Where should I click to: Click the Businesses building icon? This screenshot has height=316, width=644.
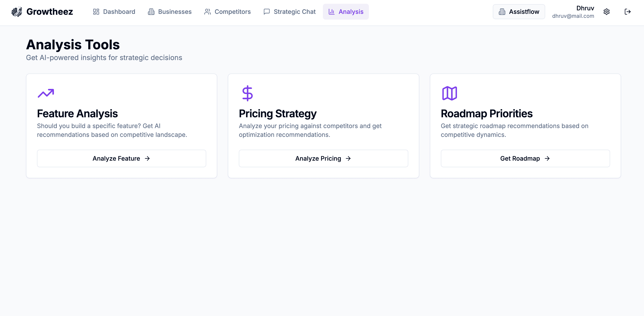pyautogui.click(x=151, y=11)
